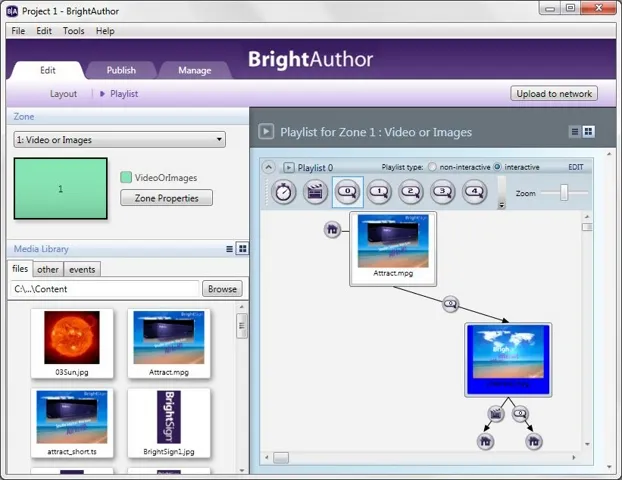622x480 pixels.
Task: Select the button 4 input event icon
Action: 475,192
